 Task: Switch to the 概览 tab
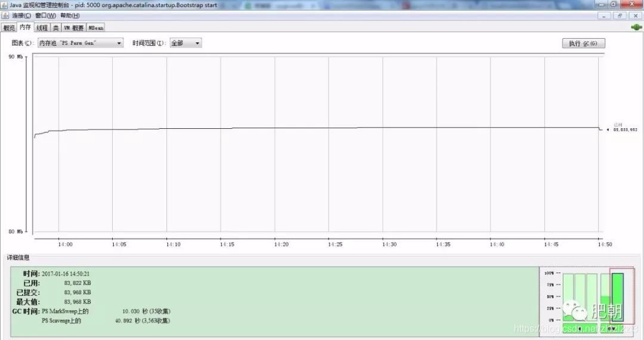(9, 28)
